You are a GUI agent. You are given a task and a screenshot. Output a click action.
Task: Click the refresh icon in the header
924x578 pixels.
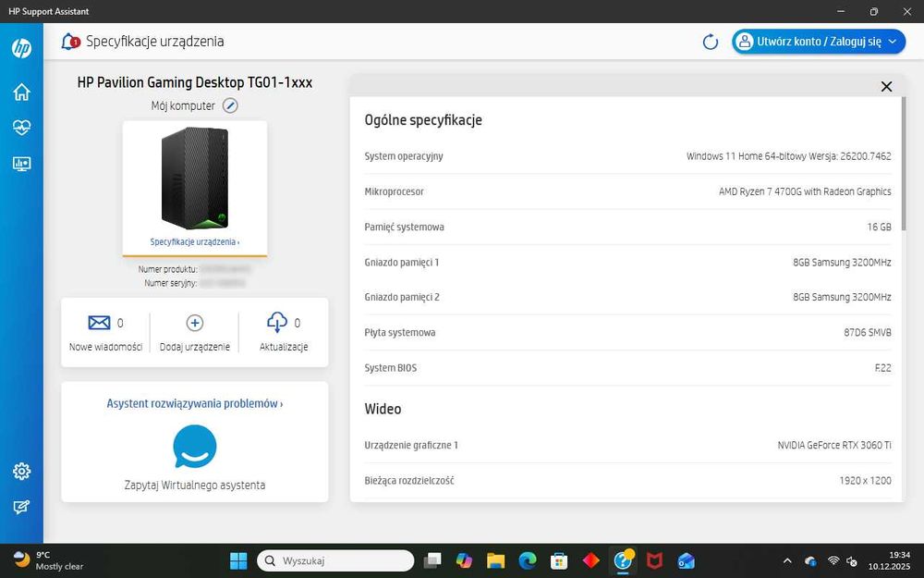pyautogui.click(x=710, y=42)
